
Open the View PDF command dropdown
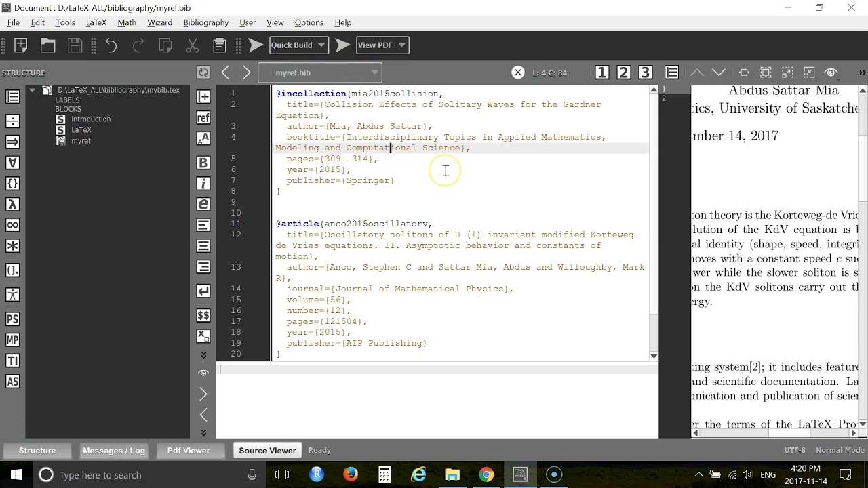382,45
